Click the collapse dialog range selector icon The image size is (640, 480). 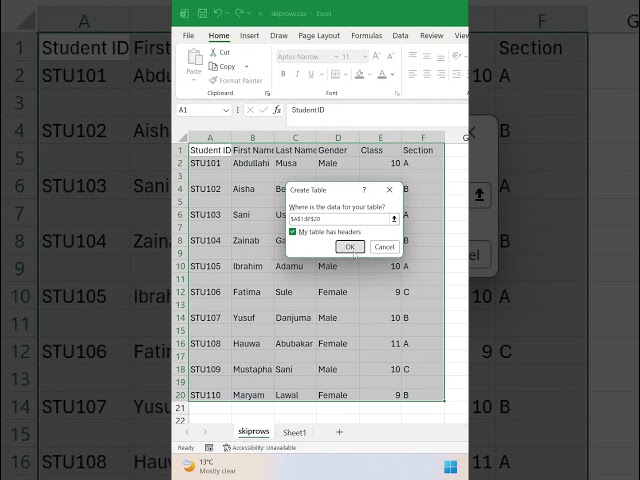(394, 219)
